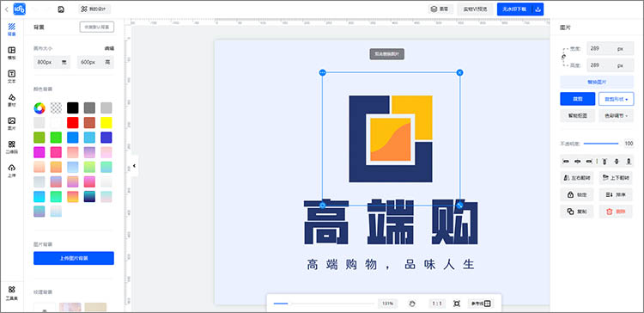Open the Layers button in top bar
Image resolution: width=644 pixels, height=313 pixels.
(x=440, y=9)
